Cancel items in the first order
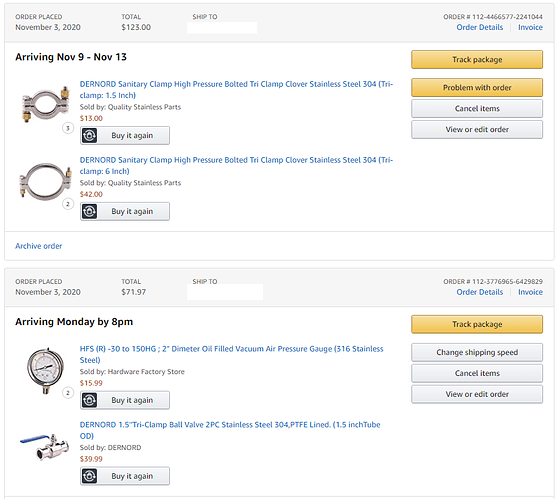The width and height of the screenshot is (558, 499). pos(477,109)
